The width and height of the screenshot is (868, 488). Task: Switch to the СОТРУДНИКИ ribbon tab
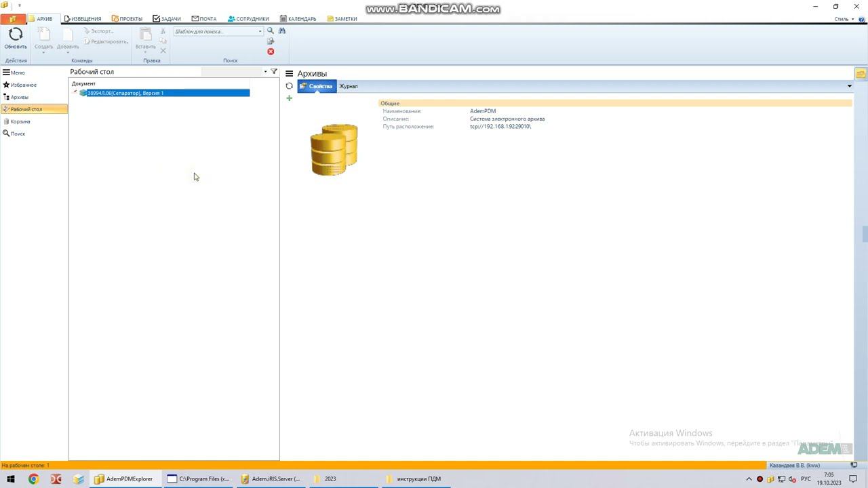[248, 19]
